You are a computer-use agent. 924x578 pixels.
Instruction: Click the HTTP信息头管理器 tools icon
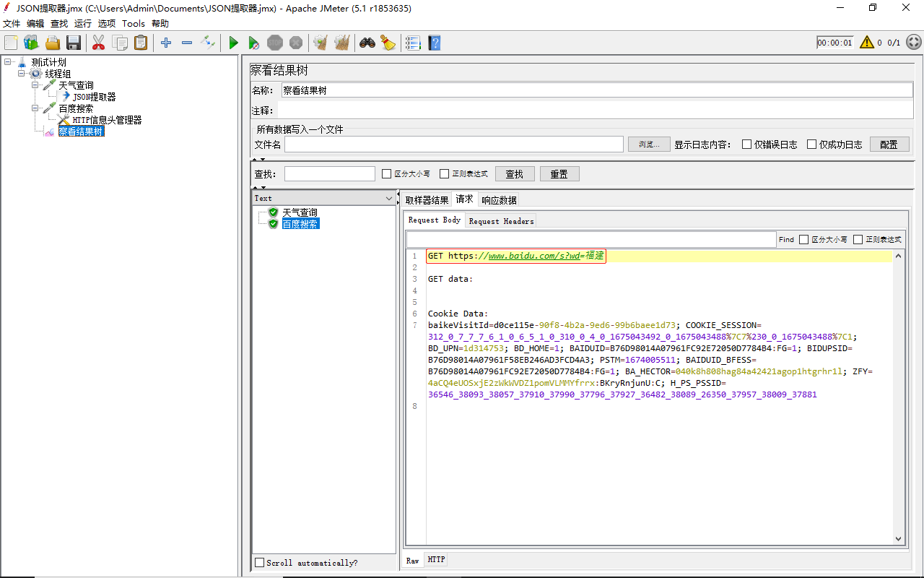coord(64,120)
